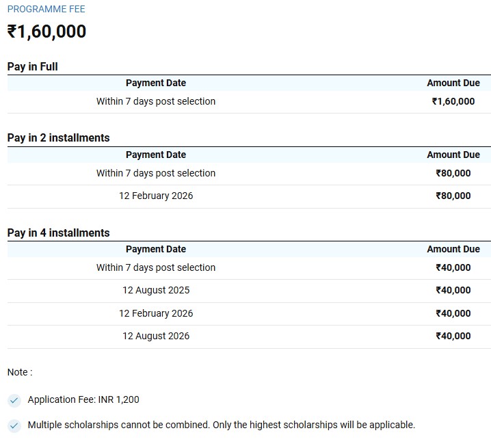Select the ₹1,60,000 amount in Pay in Full table
Viewport: 491px width, 448px height.
(x=453, y=101)
